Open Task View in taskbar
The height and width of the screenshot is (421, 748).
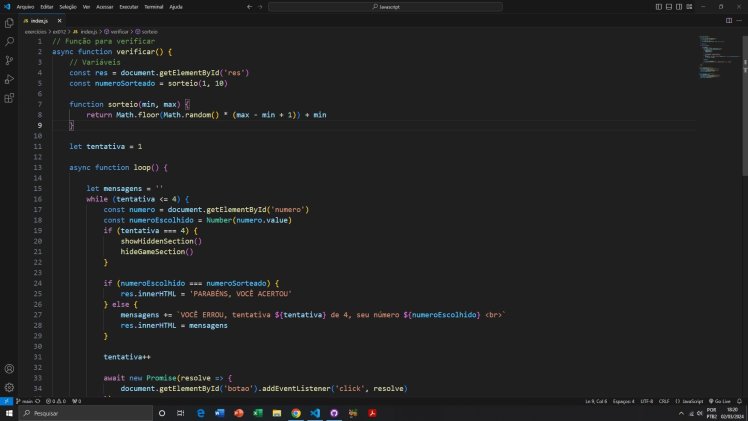[180, 413]
